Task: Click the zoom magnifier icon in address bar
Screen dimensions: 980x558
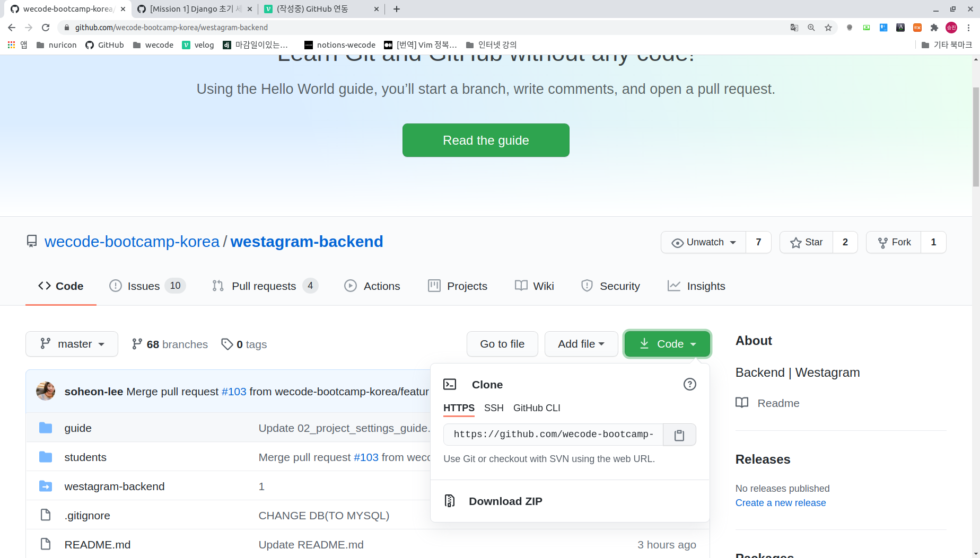Action: (x=811, y=28)
